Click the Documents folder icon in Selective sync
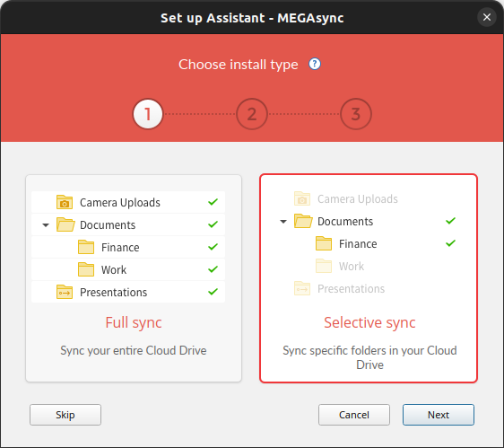Screen dimensions: 504x448 (x=303, y=221)
